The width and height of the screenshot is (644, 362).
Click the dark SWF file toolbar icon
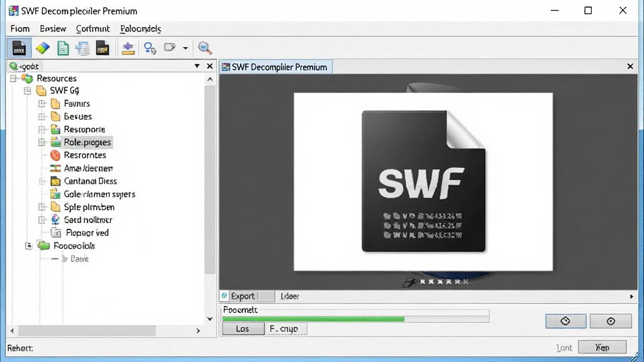click(19, 48)
